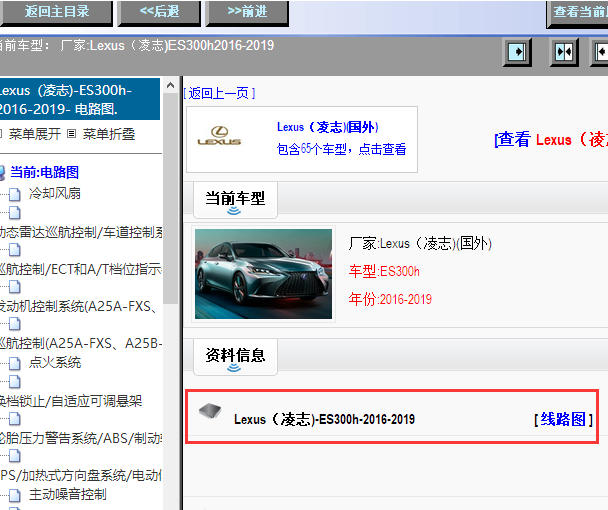This screenshot has height=510, width=608.
Task: Open the Lexus（凌志)(国外) link
Action: pos(328,127)
